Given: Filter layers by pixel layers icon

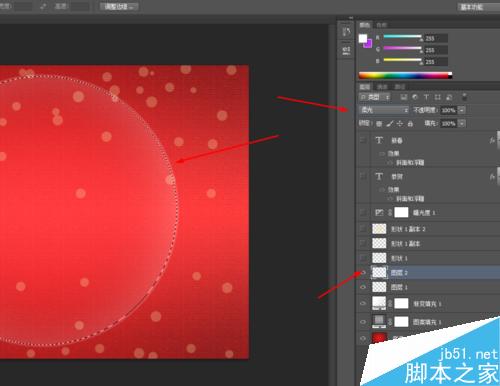Looking at the screenshot, I should tap(404, 97).
